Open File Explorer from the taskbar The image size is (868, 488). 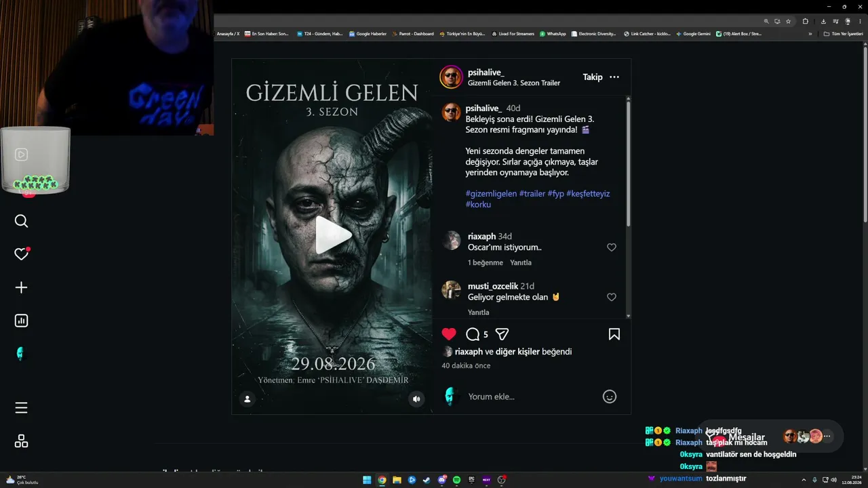coord(397,480)
